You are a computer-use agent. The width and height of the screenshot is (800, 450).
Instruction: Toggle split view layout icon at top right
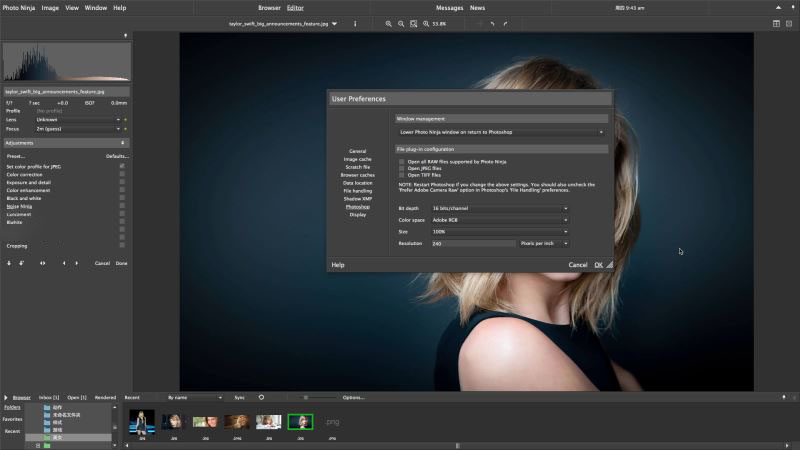[776, 23]
